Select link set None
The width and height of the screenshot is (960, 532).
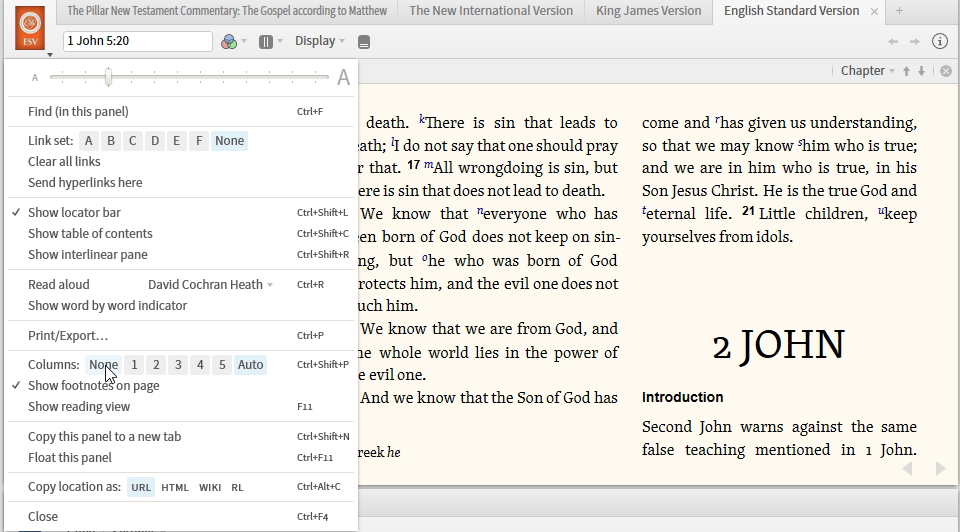coord(230,141)
